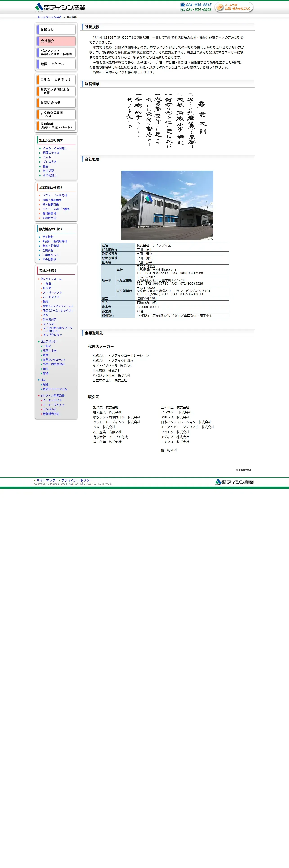Screen dimensions: 289x868
Task: Open the 梱包緩衝材 link
Action: 49,214
